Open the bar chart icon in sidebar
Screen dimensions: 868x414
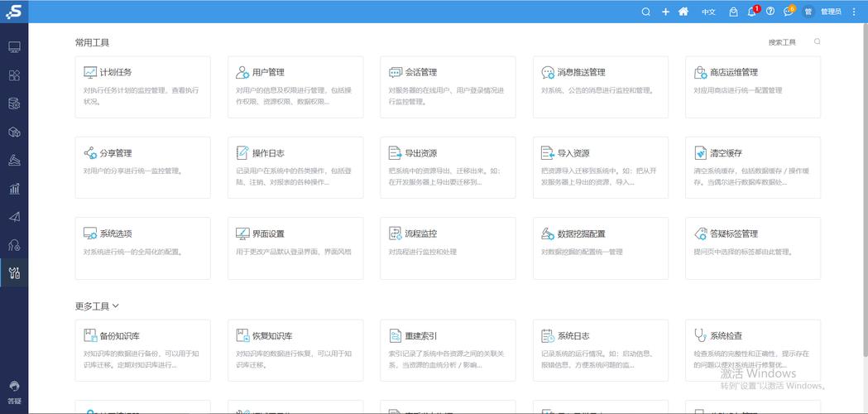pos(14,189)
